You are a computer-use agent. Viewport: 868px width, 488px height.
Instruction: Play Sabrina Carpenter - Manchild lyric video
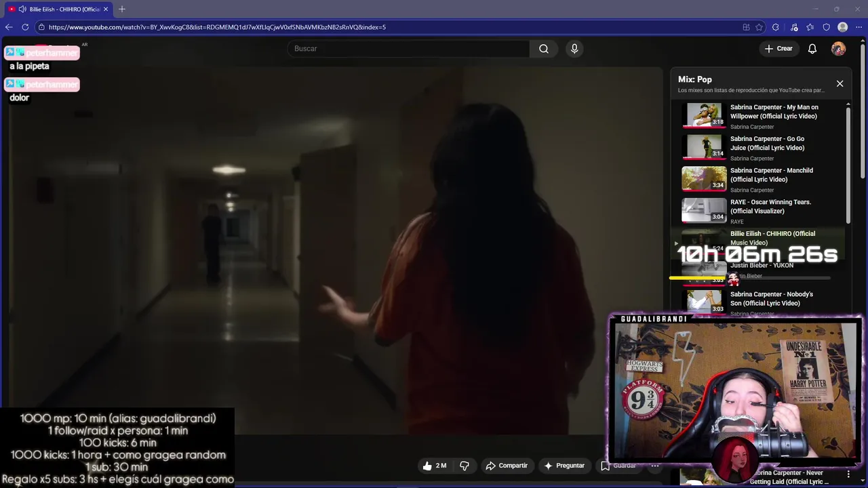[772, 175]
